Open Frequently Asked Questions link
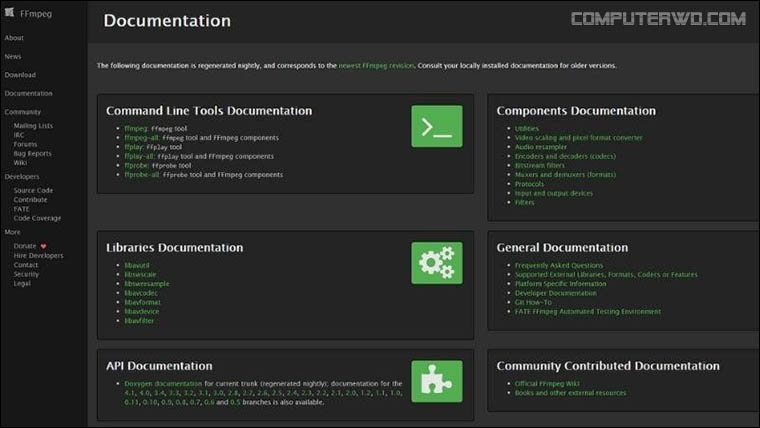Screen dimensions: 760x428 [x=559, y=265]
